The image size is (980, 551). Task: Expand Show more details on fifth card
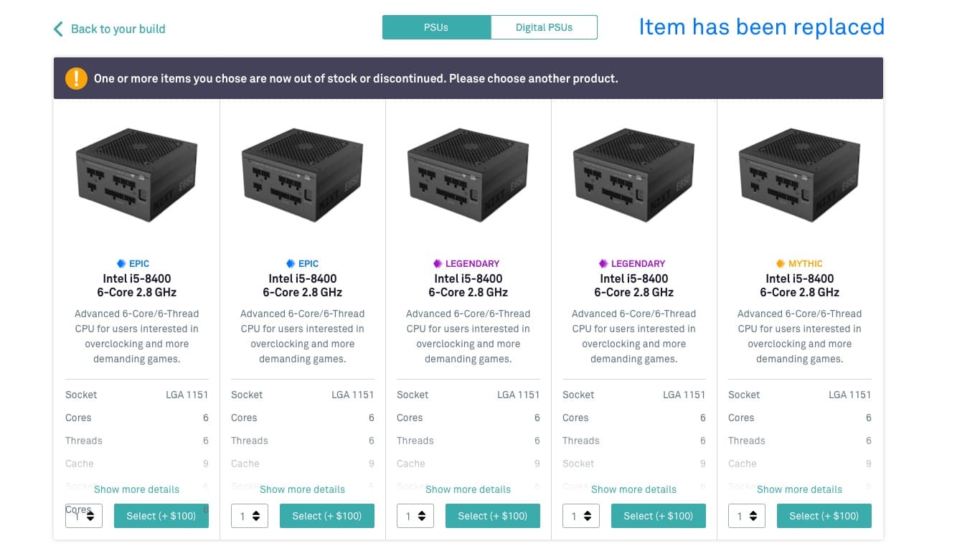tap(799, 489)
